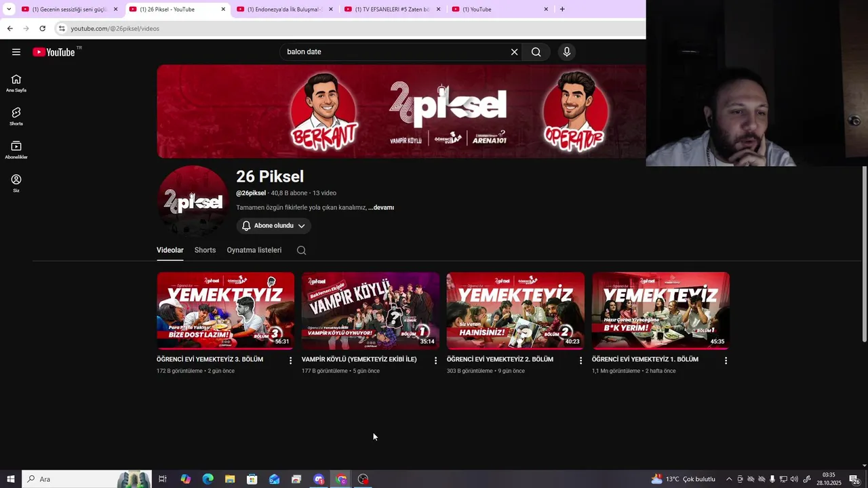Open options for ÖĞRENCİ EVİ YEMEKTEYİZ 3. BÖLÜM
This screenshot has width=868, height=488.
291,361
